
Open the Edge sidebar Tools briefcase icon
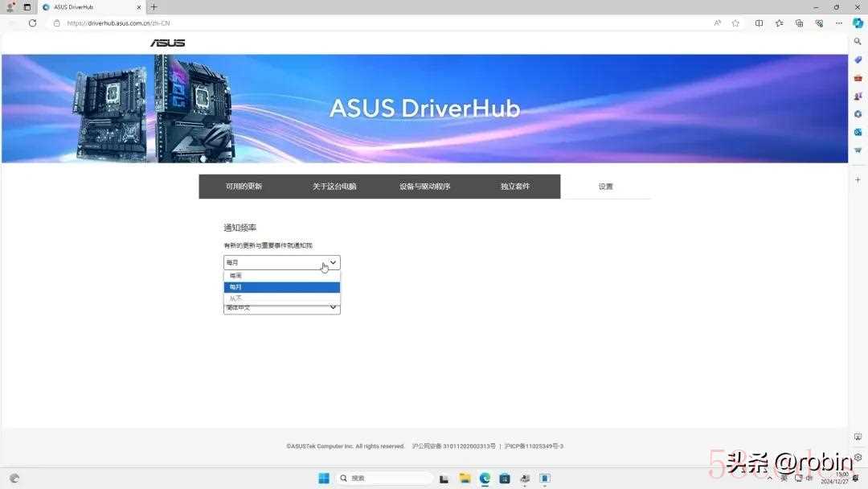[x=858, y=78]
